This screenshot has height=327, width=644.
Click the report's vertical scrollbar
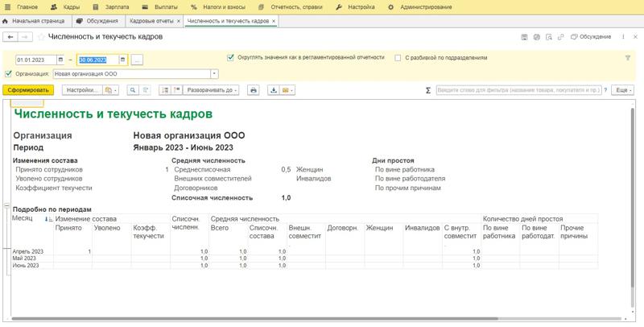pos(632,197)
